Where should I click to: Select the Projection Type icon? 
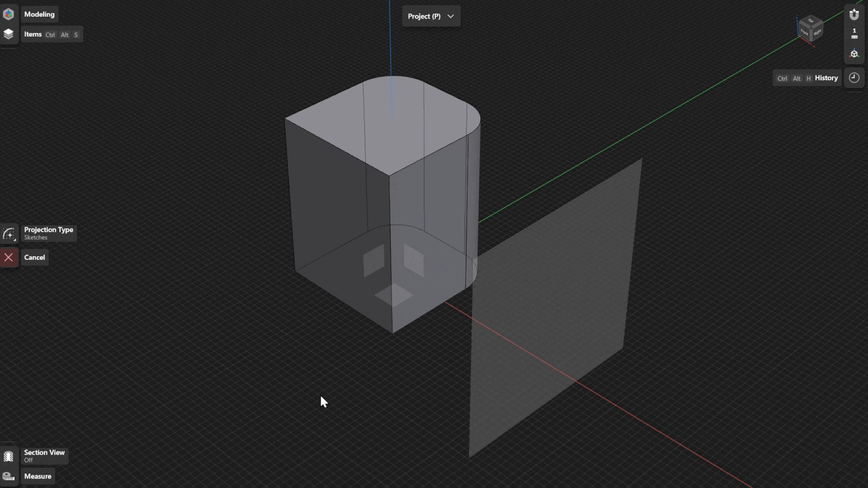(9, 234)
